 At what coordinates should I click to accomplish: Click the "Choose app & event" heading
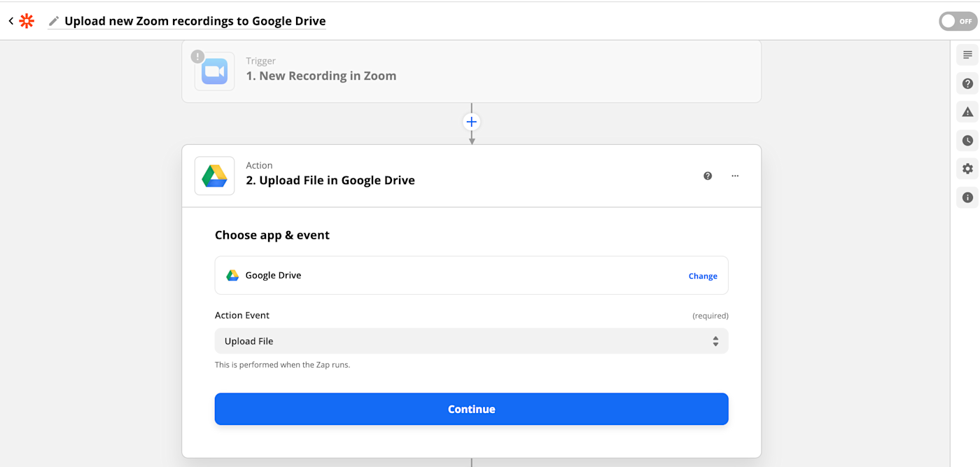272,235
